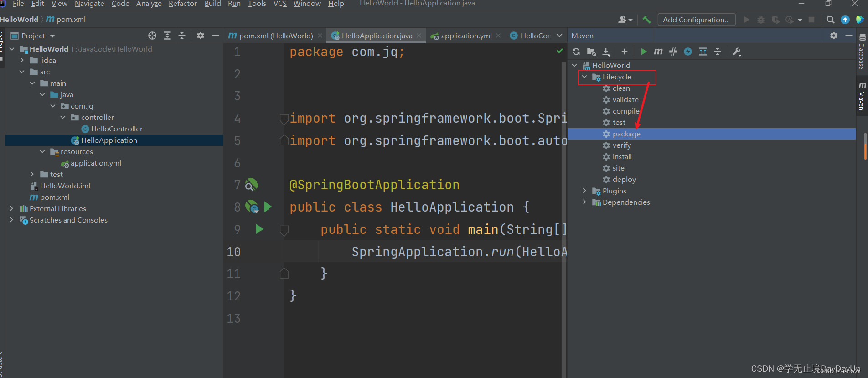Click the Generate Sources and Update Folders icon
This screenshot has width=868, height=378.
click(591, 52)
